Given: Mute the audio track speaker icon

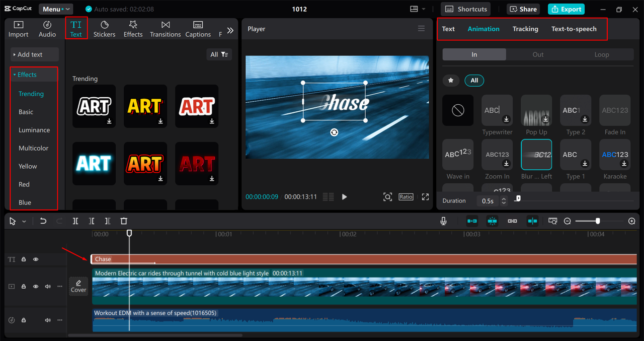Looking at the screenshot, I should (x=48, y=320).
